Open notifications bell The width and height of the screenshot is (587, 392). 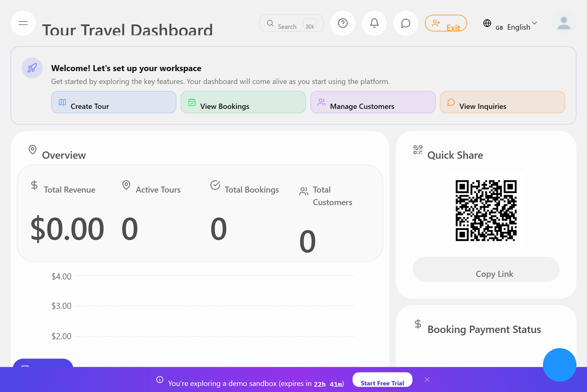click(374, 23)
